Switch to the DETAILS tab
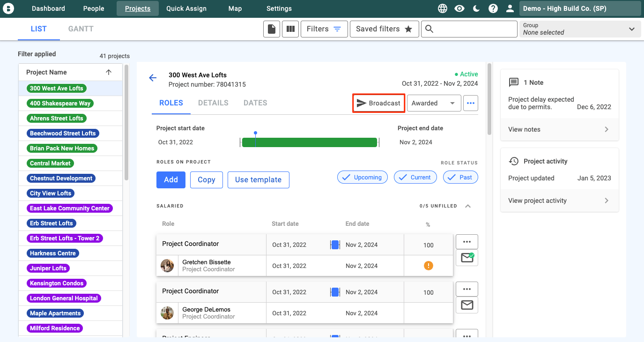The height and width of the screenshot is (342, 644). [213, 103]
